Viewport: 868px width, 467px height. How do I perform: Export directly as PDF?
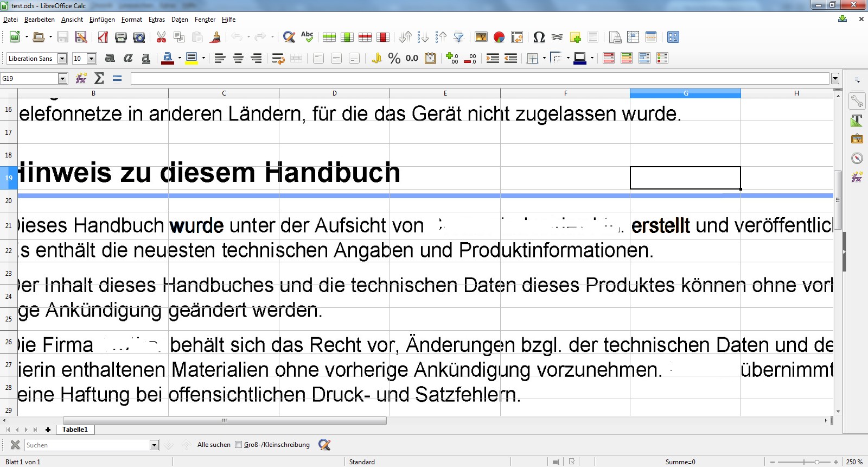click(103, 37)
